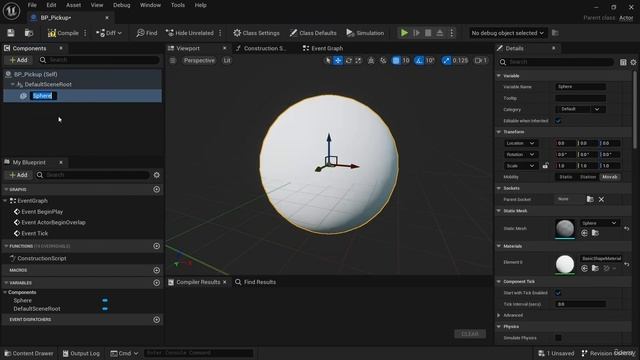Toggle surface snapping icon
Image resolution: width=640 pixels, height=360 pixels.
(x=383, y=60)
